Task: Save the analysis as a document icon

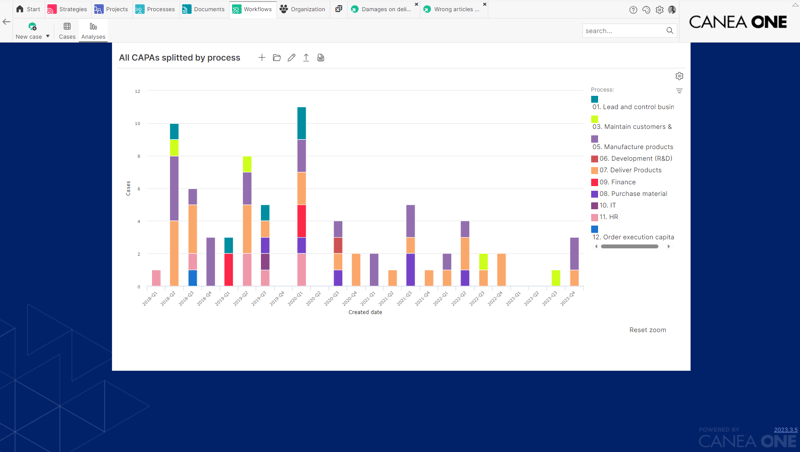Action: click(321, 58)
